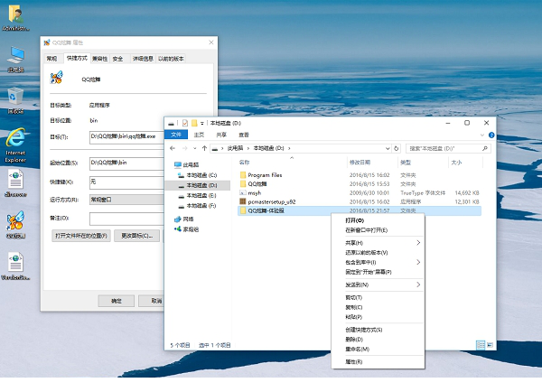Open the 共享 ribbon tab
The width and height of the screenshot is (542, 392).
(221, 135)
